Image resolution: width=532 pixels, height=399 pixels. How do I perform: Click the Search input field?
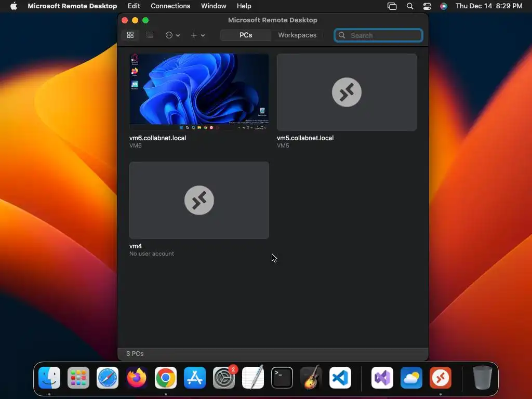tap(378, 35)
